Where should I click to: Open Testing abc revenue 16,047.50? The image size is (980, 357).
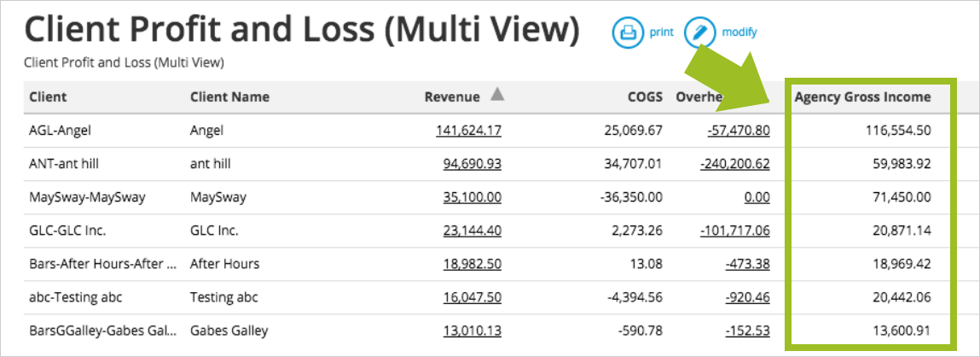click(x=472, y=298)
